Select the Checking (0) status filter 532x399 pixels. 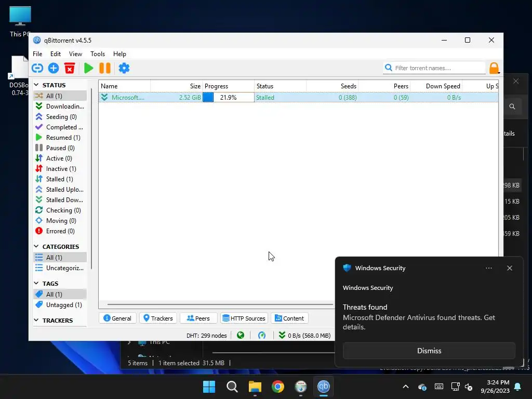pyautogui.click(x=60, y=210)
